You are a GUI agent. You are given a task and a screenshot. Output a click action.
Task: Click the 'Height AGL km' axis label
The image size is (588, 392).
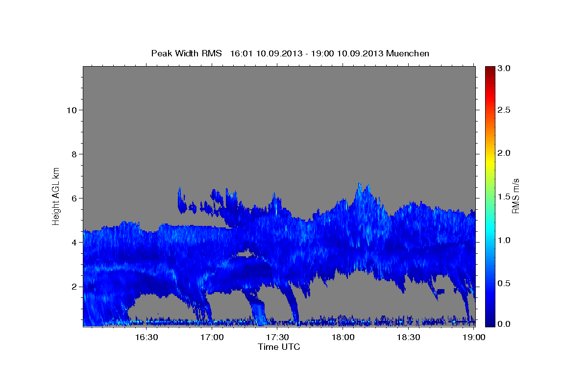56,196
